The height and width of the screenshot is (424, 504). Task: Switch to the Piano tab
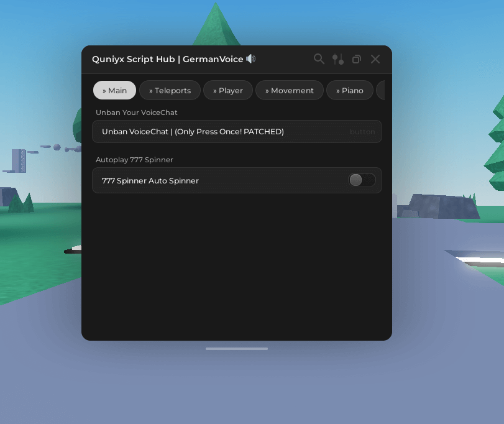coord(350,90)
